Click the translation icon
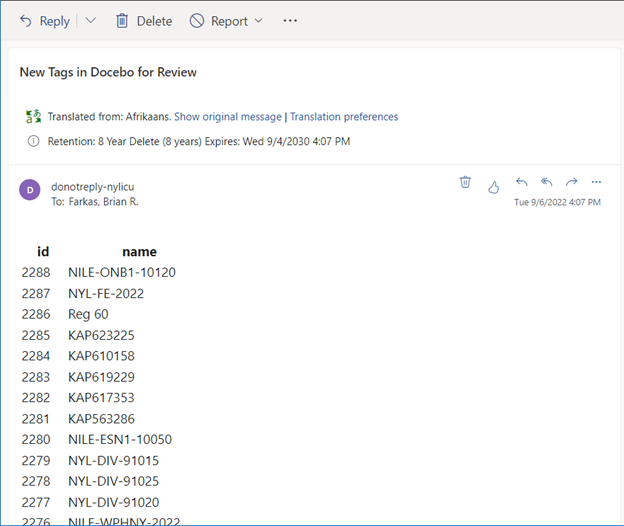The width and height of the screenshot is (624, 526). (x=34, y=117)
